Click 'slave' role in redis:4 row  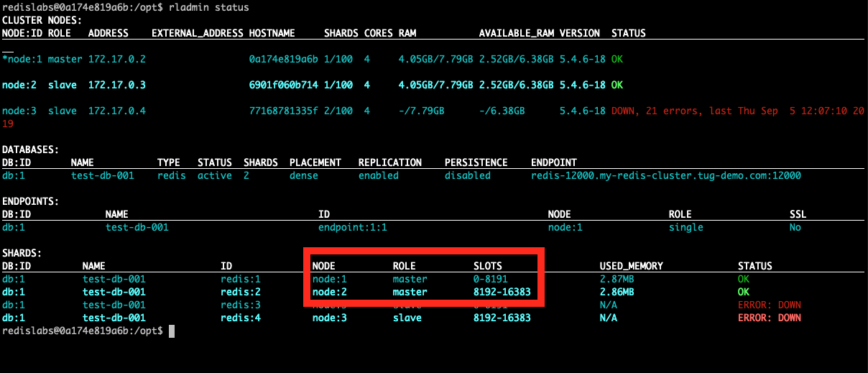click(x=407, y=318)
